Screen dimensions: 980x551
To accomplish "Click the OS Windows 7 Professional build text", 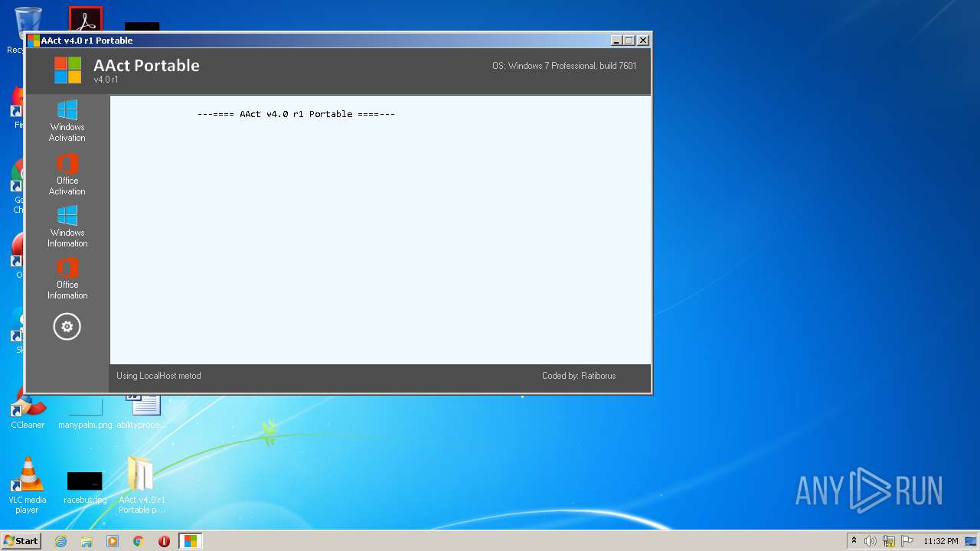I will click(x=564, y=66).
